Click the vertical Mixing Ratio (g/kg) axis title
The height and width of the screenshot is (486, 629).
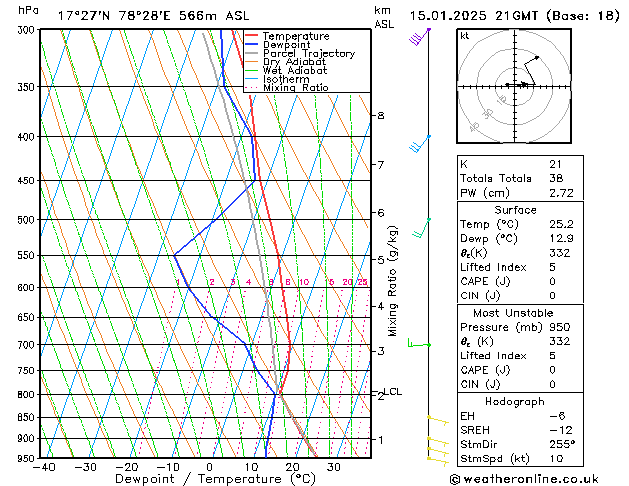click(392, 281)
